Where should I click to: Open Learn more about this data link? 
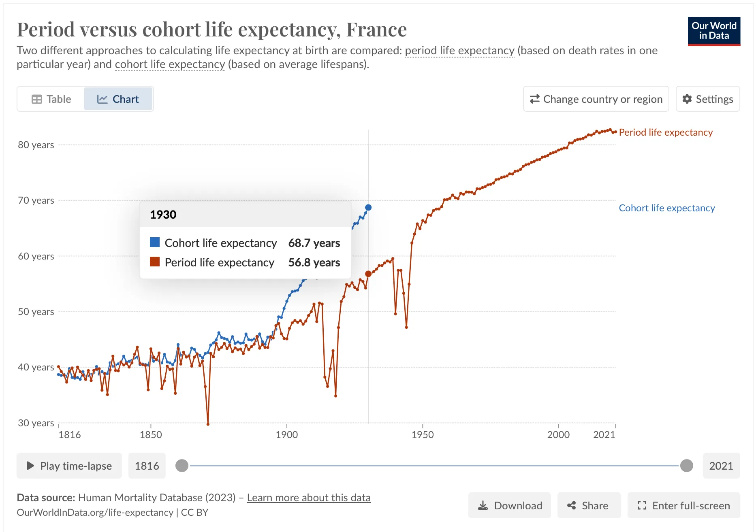[x=308, y=498]
